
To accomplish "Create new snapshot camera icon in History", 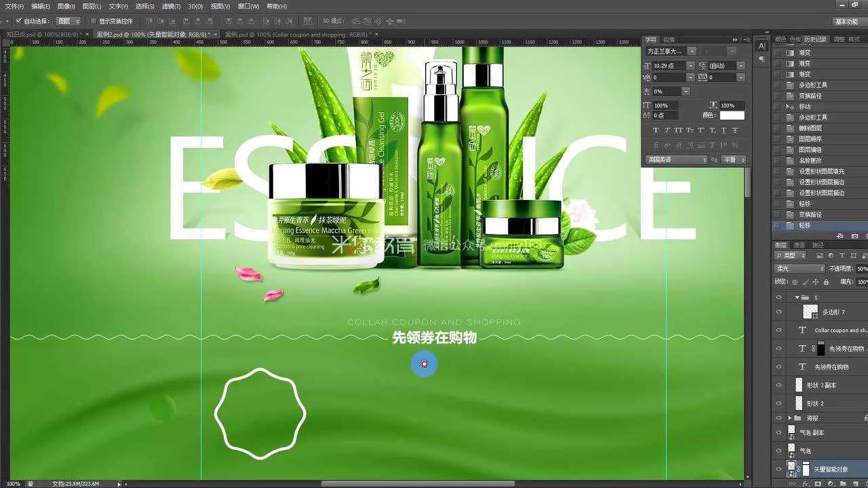I will [x=854, y=236].
